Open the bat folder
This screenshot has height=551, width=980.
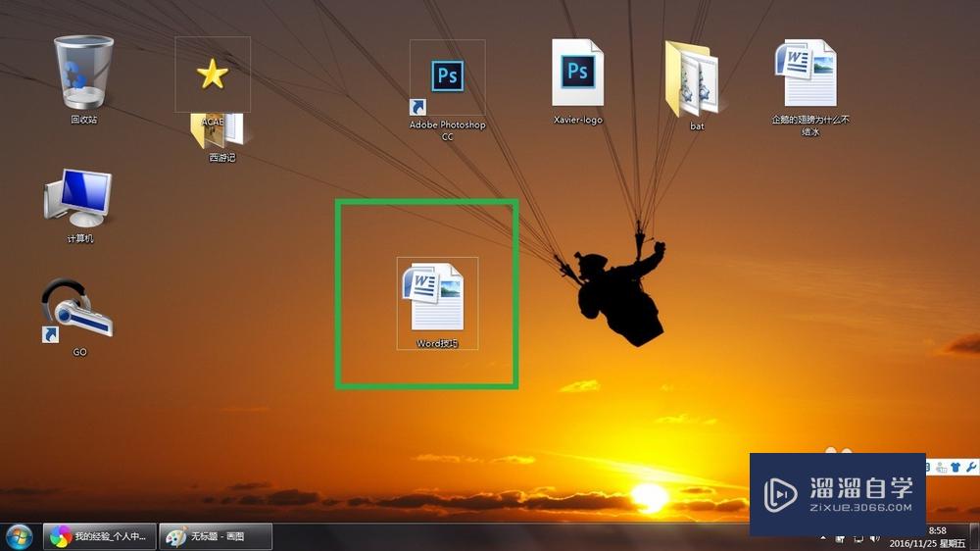tap(696, 78)
